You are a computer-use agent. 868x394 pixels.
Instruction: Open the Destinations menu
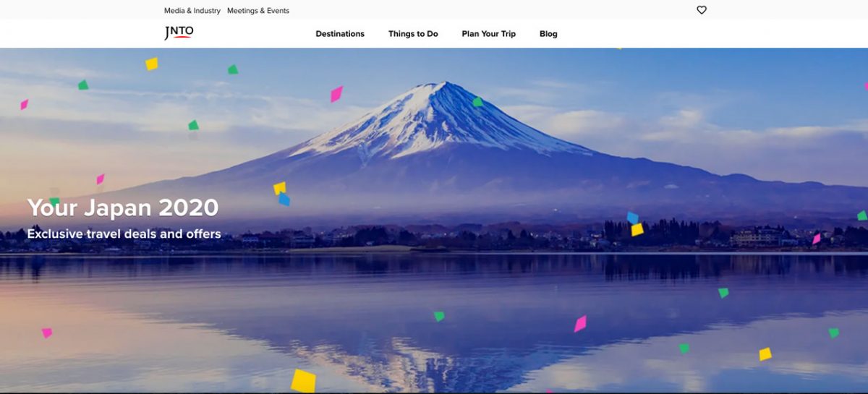(340, 34)
